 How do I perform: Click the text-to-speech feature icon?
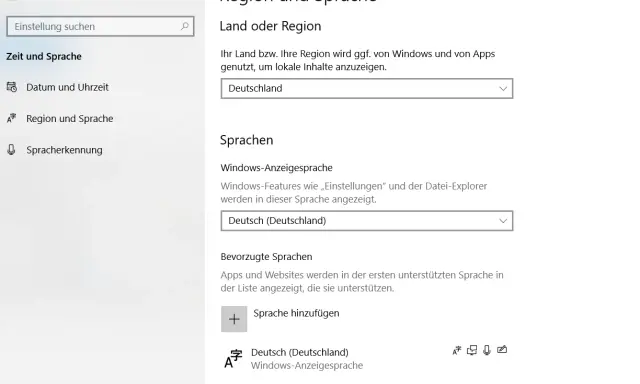(472, 350)
